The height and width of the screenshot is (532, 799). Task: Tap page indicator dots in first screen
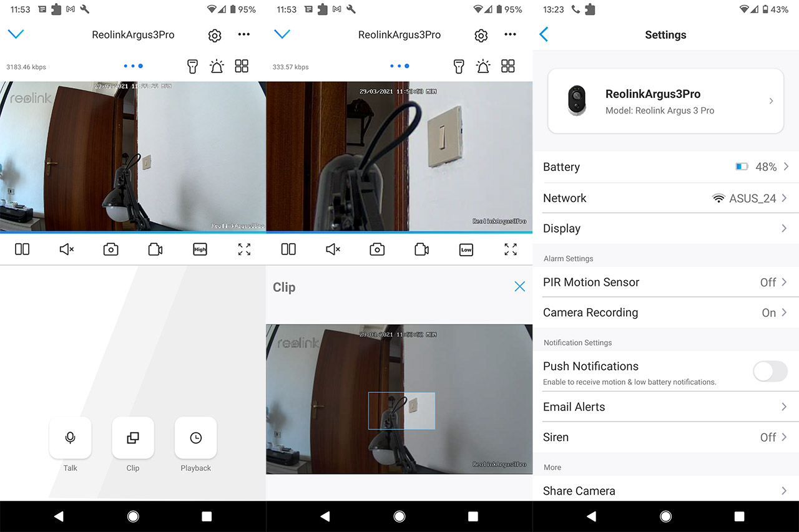[133, 66]
